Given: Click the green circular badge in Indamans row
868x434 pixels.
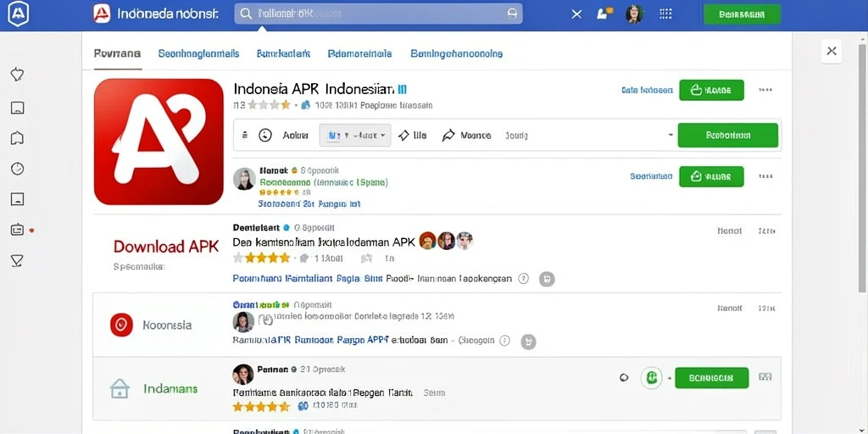Looking at the screenshot, I should click(652, 377).
